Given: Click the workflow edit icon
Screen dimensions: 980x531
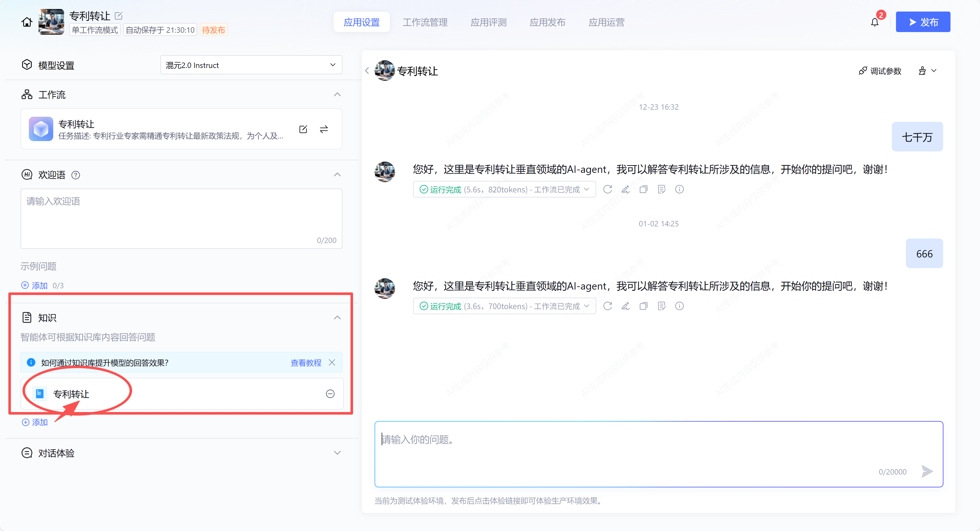Looking at the screenshot, I should (303, 129).
